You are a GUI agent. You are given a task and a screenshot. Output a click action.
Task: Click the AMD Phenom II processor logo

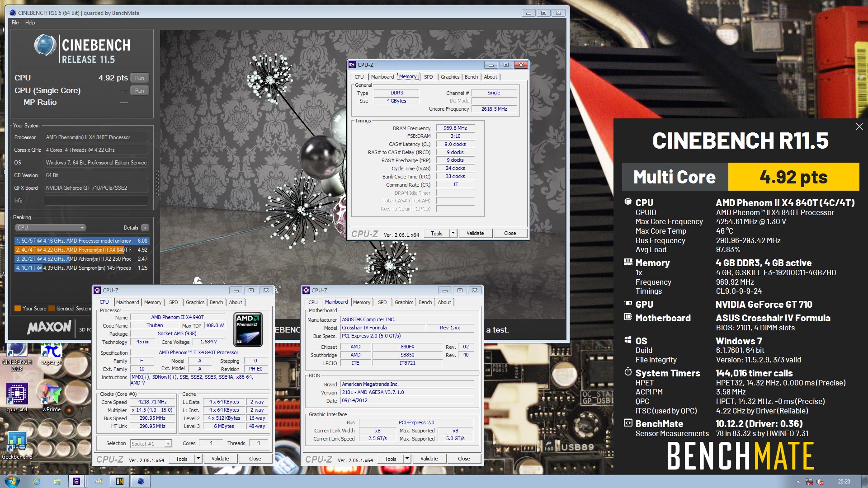248,329
